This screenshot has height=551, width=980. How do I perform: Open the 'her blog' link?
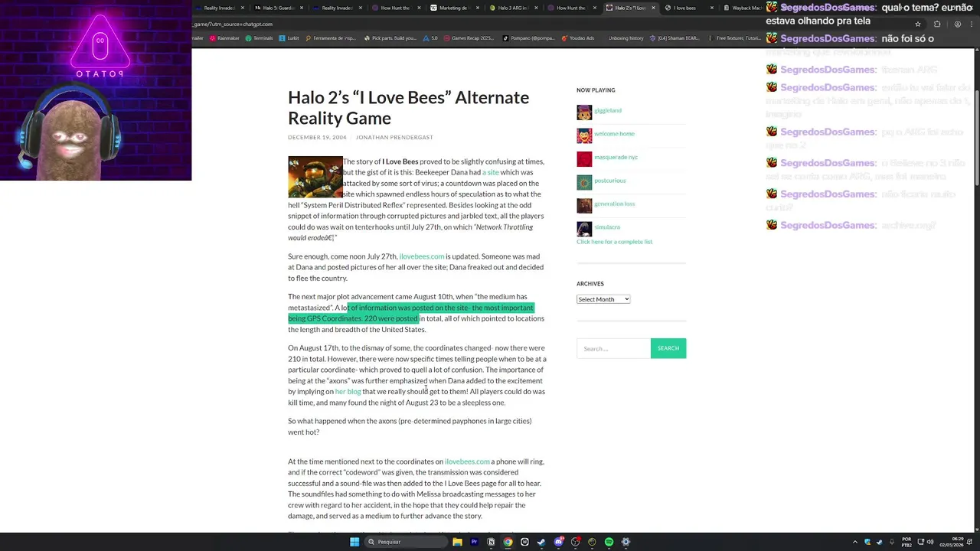tap(348, 392)
